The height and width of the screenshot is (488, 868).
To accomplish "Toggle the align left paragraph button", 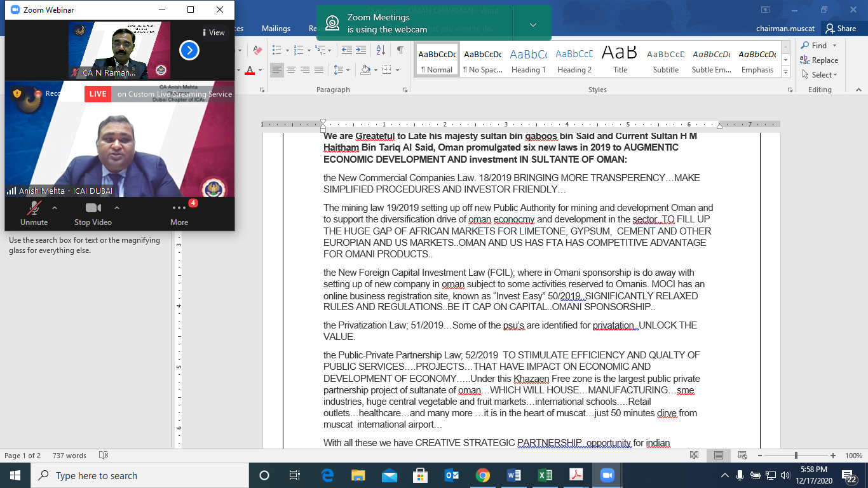I will pyautogui.click(x=277, y=70).
